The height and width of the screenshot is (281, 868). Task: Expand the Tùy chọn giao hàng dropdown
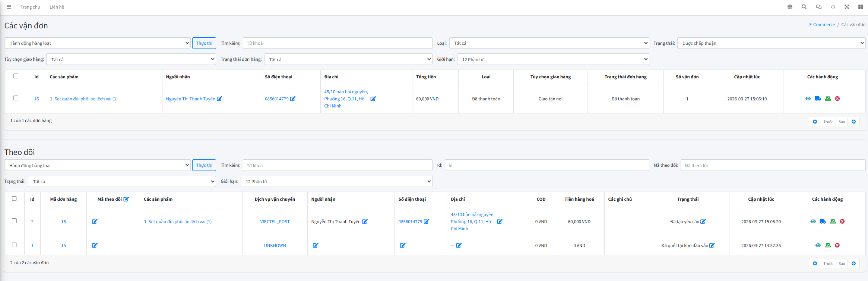pos(131,59)
